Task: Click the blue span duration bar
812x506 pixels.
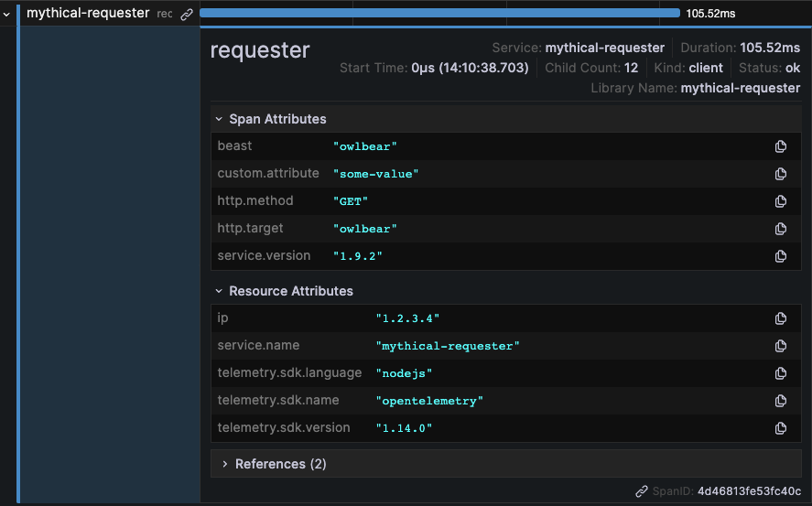Action: pos(439,13)
